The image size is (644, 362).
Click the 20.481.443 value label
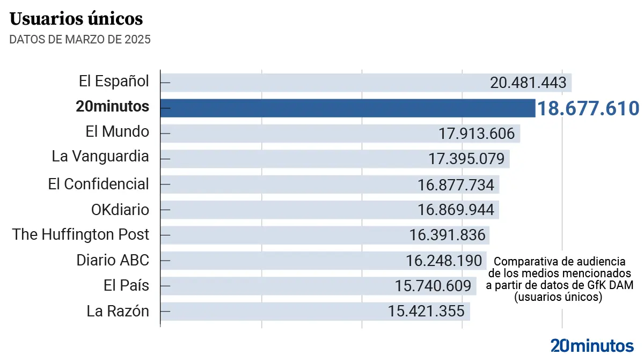[528, 83]
